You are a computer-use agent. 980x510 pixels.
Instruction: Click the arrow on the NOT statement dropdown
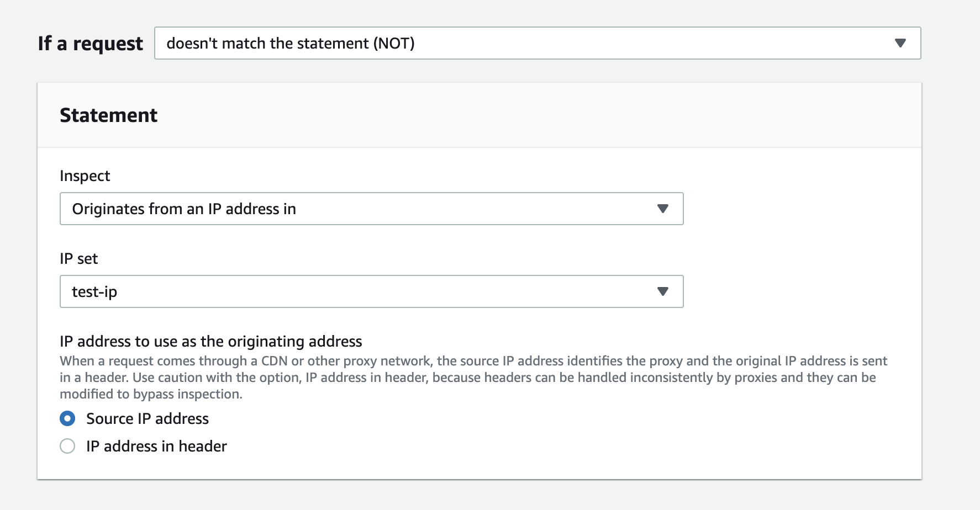tap(900, 43)
